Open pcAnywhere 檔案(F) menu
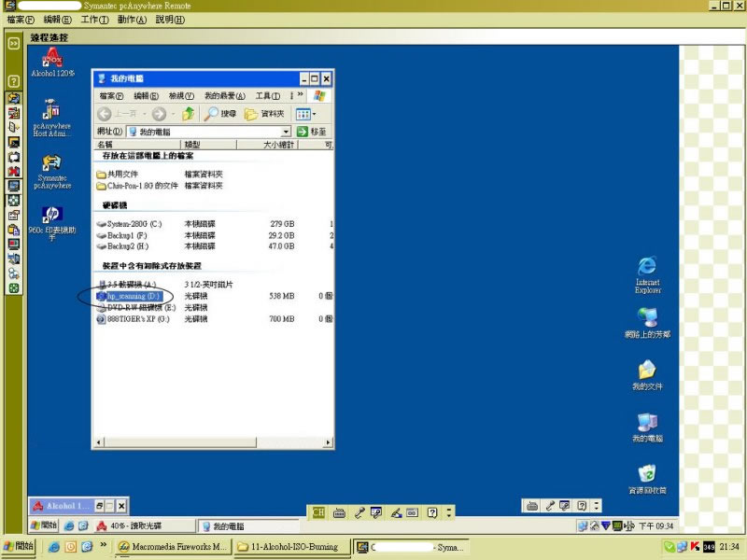This screenshot has width=747, height=560. [21, 20]
